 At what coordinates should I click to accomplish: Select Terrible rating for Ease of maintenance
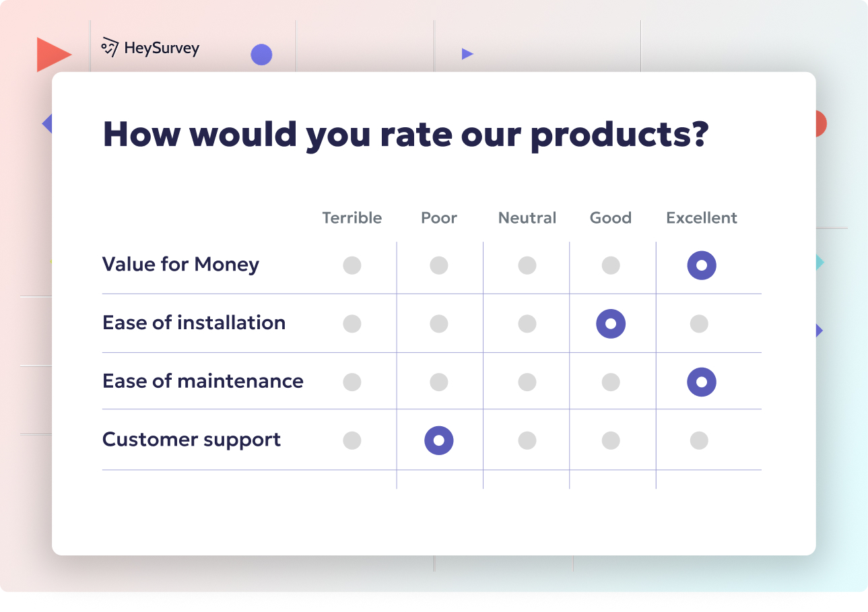pyautogui.click(x=352, y=382)
